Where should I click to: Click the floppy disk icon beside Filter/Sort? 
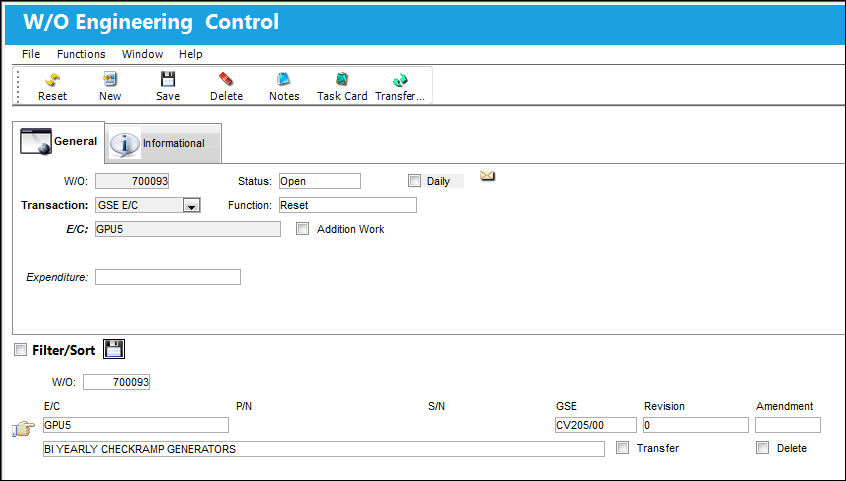click(x=114, y=349)
